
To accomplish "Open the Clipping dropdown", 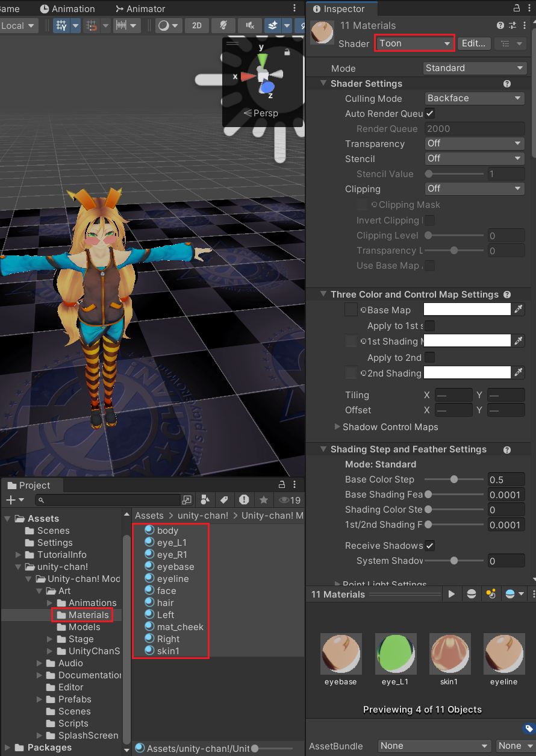I will pos(475,189).
